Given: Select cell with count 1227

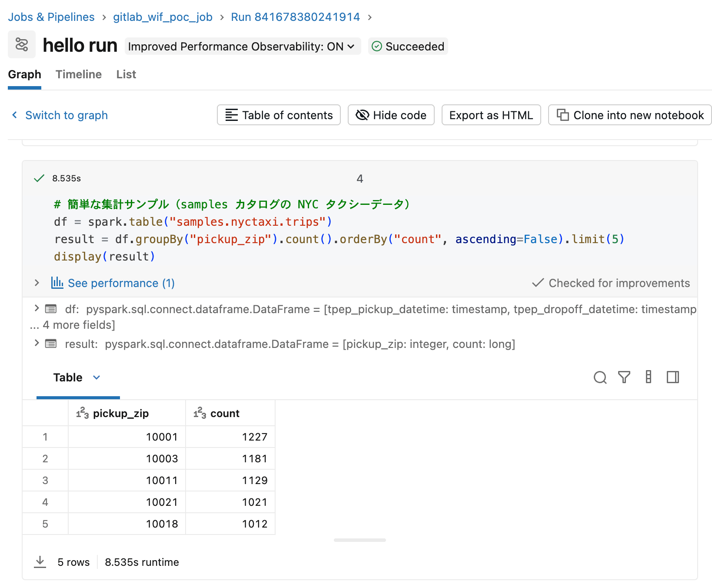Looking at the screenshot, I should coord(230,437).
